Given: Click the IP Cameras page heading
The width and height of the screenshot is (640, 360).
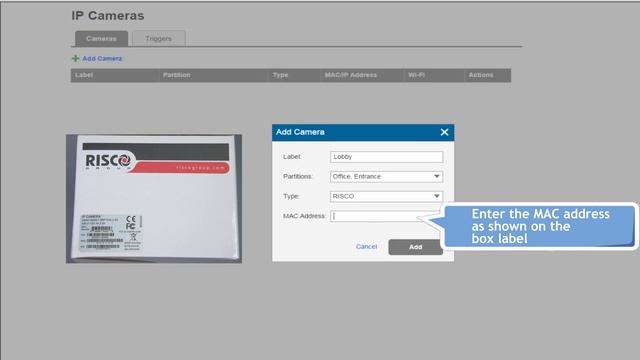Looking at the screenshot, I should 108,16.
